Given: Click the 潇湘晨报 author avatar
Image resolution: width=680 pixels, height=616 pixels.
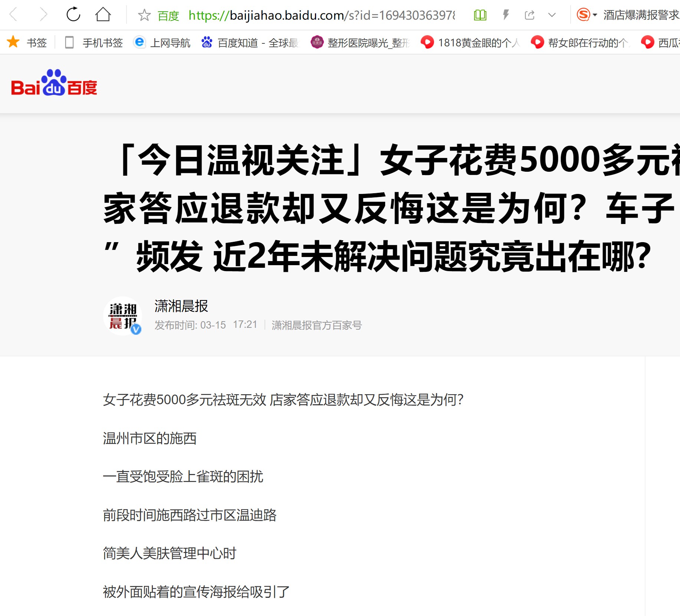Looking at the screenshot, I should [123, 316].
